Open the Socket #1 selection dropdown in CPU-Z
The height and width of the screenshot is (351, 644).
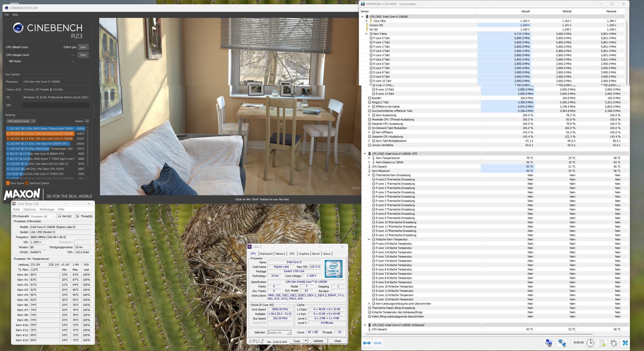coord(279,333)
